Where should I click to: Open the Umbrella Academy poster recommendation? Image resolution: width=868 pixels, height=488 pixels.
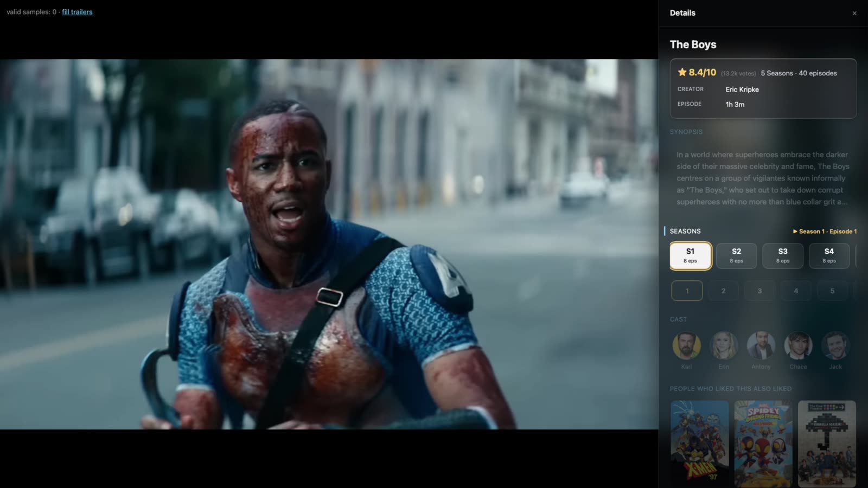pos(827,444)
